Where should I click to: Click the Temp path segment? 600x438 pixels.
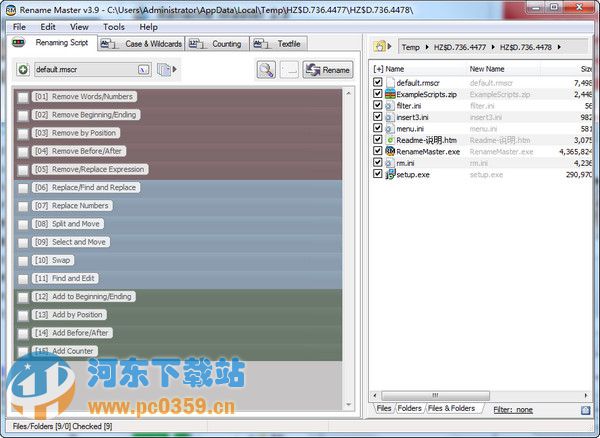point(411,47)
